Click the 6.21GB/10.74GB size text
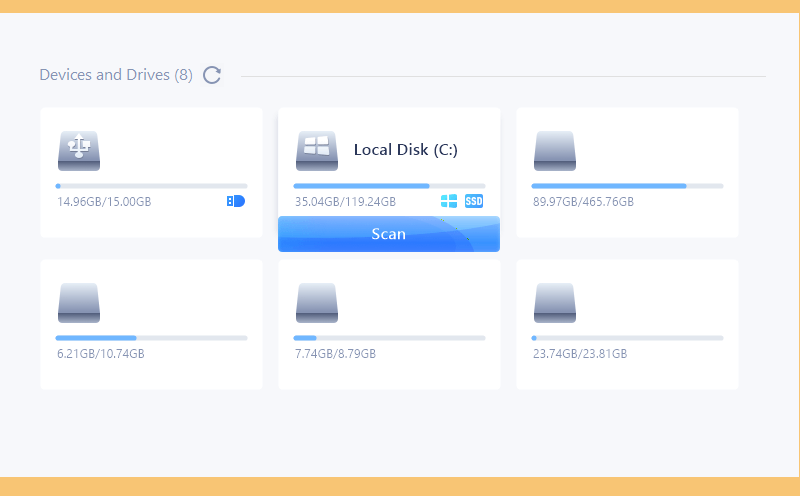The width and height of the screenshot is (800, 496). [101, 354]
